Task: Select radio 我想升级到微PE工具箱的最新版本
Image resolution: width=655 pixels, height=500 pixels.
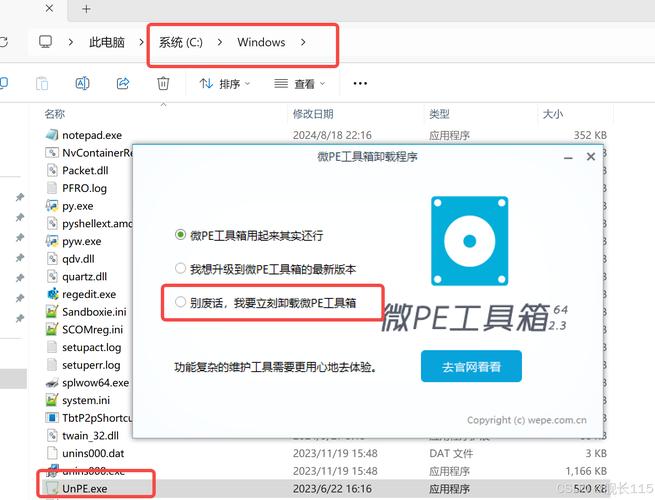Action: [x=180, y=268]
